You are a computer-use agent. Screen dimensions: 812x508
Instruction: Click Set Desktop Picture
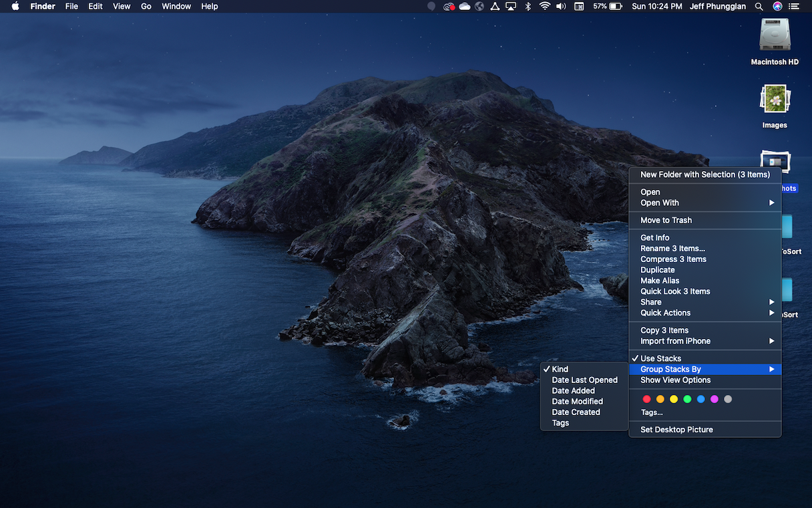676,429
